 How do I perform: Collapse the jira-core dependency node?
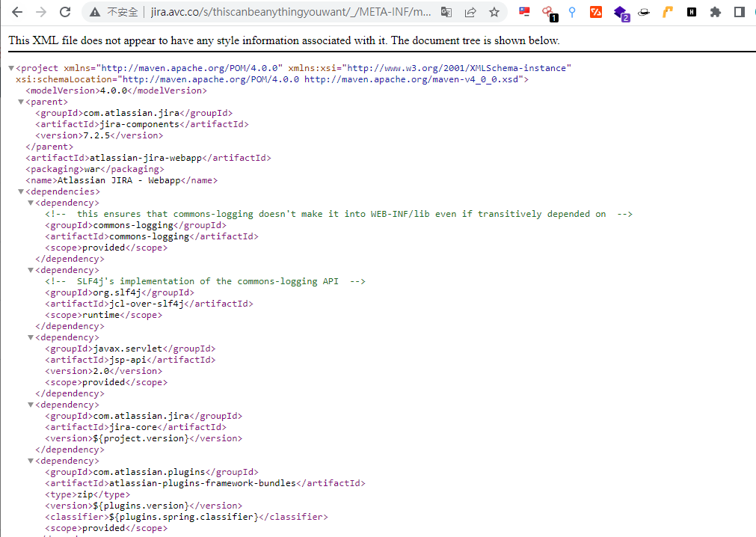[x=31, y=405]
